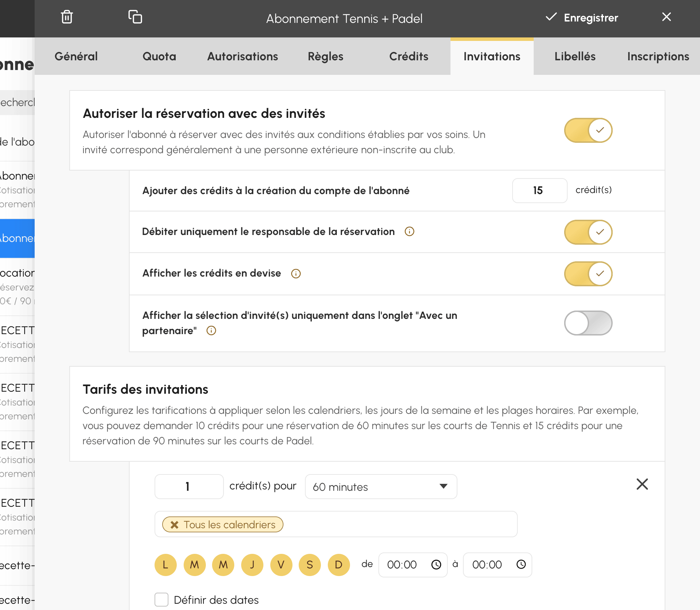Toggle Friday (V) day button
Image resolution: width=700 pixels, height=610 pixels.
click(281, 565)
